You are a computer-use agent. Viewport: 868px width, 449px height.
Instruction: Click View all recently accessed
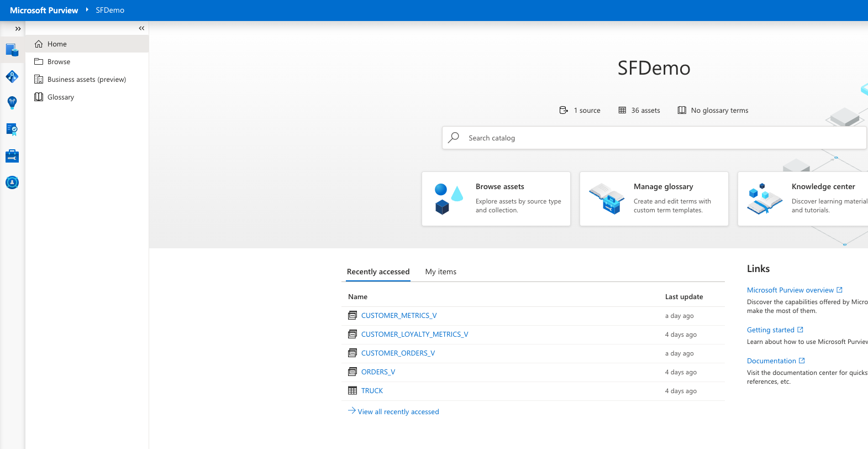398,412
